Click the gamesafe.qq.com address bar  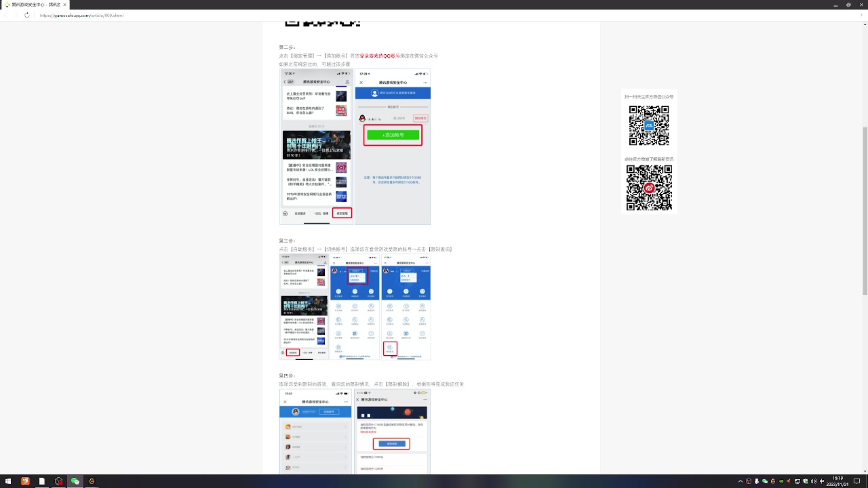(x=434, y=15)
